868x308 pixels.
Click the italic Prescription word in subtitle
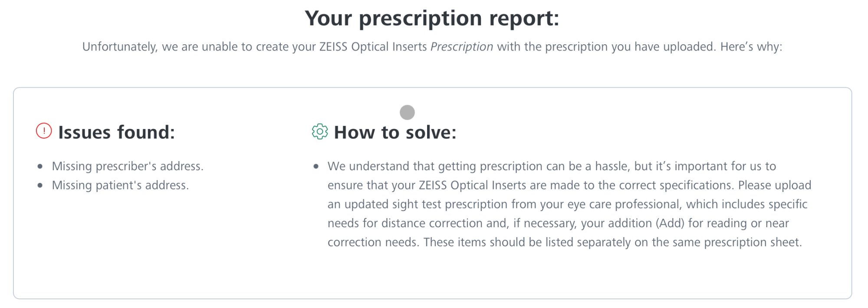(x=461, y=47)
